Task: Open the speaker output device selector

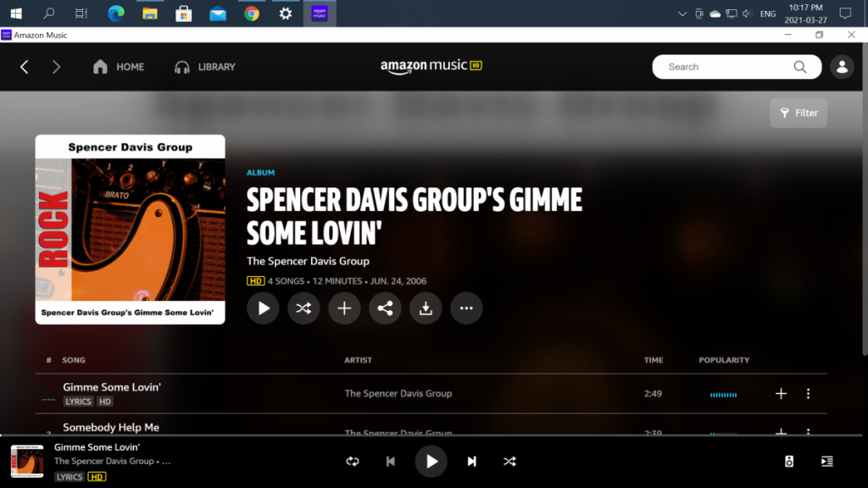Action: pos(789,462)
